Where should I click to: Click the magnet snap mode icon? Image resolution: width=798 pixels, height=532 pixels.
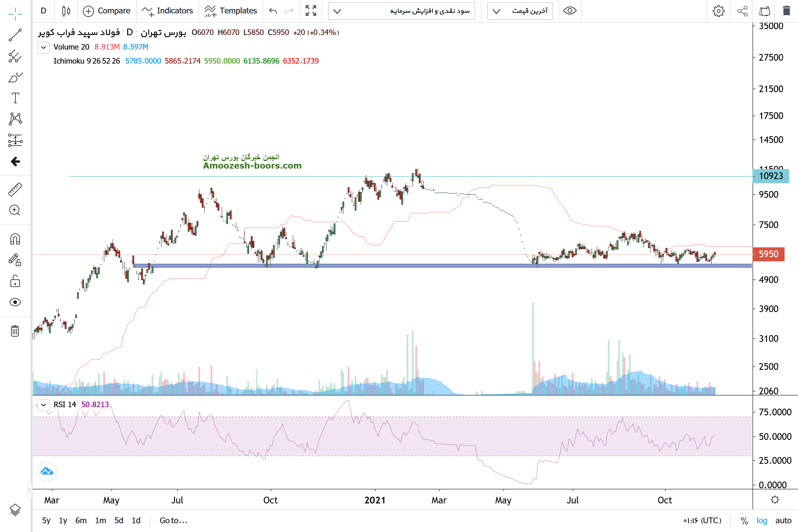tap(15, 239)
